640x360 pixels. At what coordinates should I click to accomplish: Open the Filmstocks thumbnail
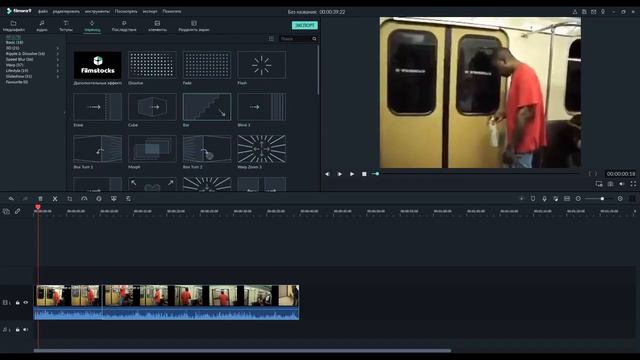(98, 65)
